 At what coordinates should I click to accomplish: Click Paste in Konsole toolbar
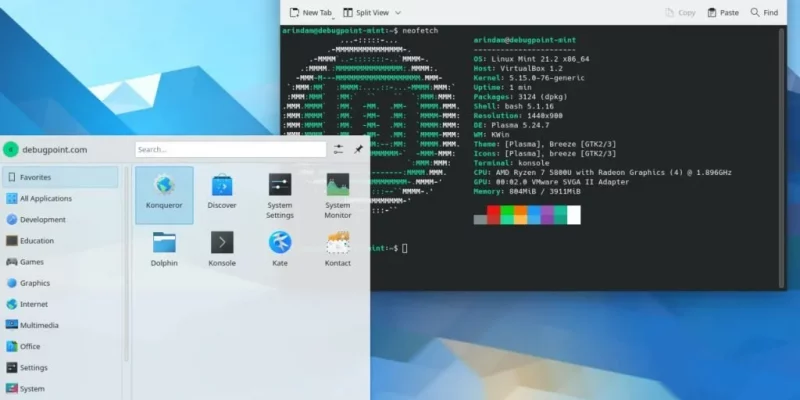pyautogui.click(x=723, y=13)
